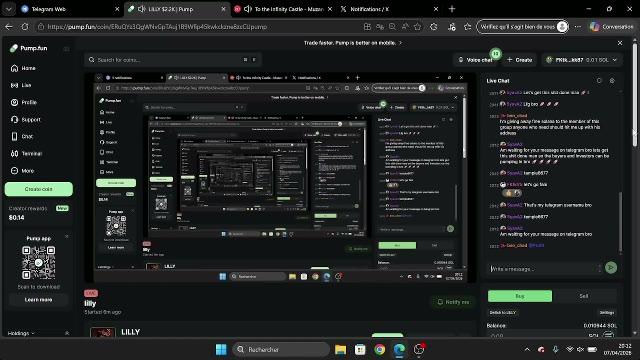The image size is (640, 360).
Task: Open the Windows Start menu
Action: coord(221,349)
